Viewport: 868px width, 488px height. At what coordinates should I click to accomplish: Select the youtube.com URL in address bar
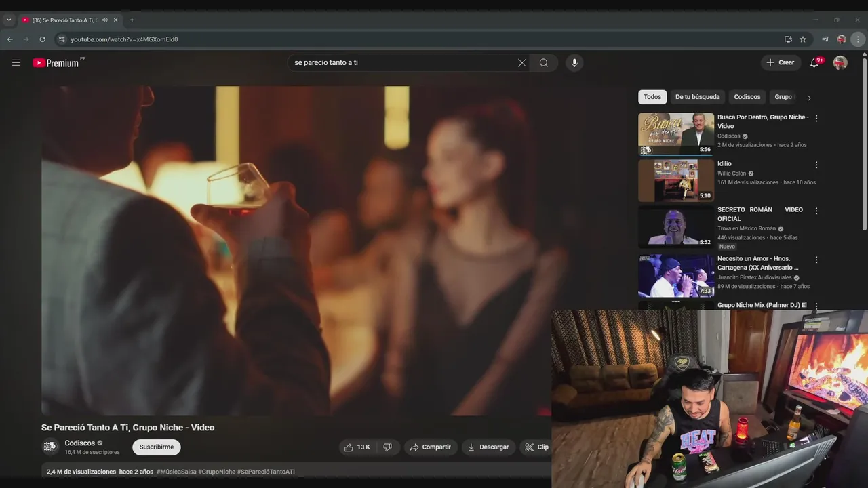(124, 39)
